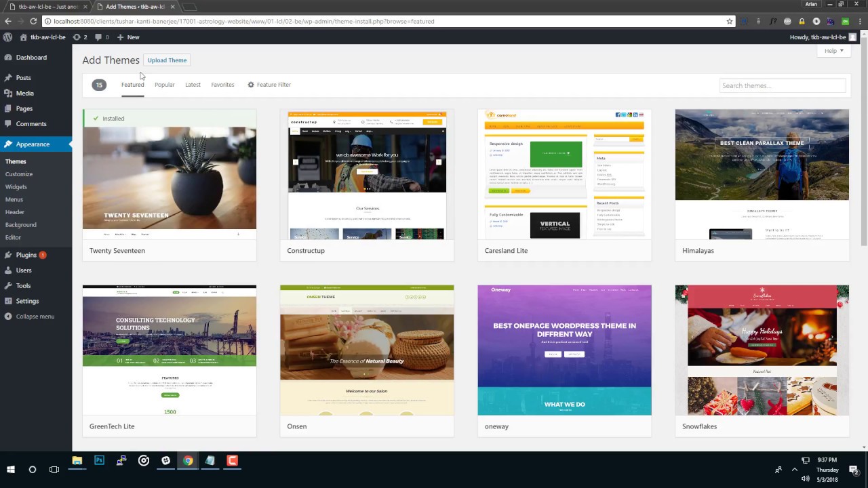Open the Feature Filter options
The image size is (868, 488).
click(269, 85)
